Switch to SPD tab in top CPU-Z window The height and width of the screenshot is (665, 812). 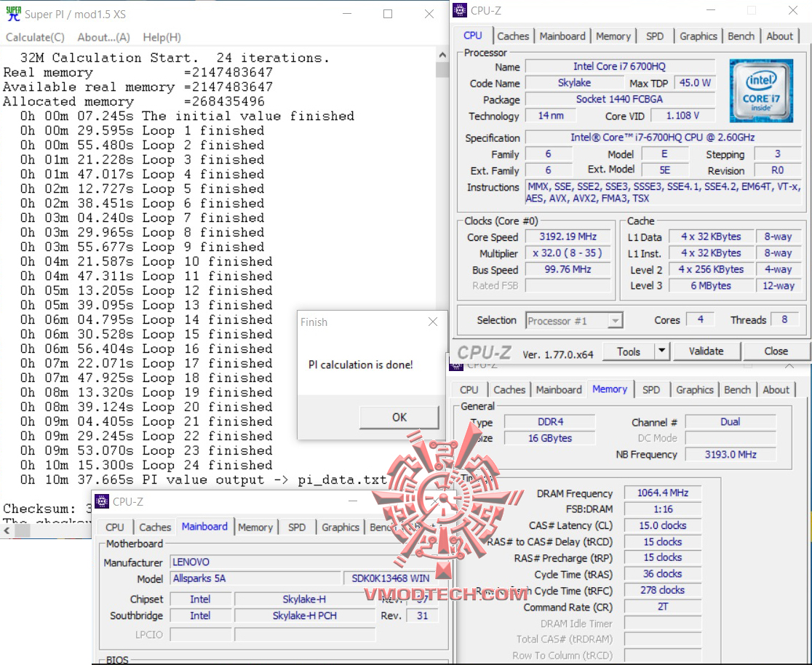tap(655, 36)
